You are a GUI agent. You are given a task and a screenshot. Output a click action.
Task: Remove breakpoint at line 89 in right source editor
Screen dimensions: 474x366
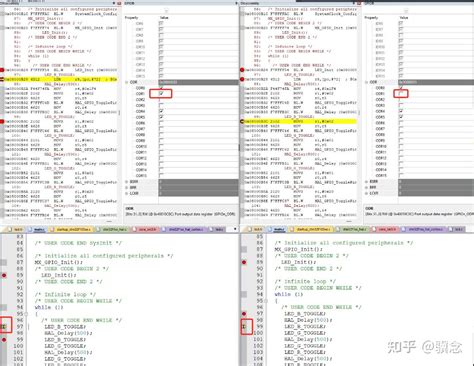pyautogui.click(x=244, y=262)
